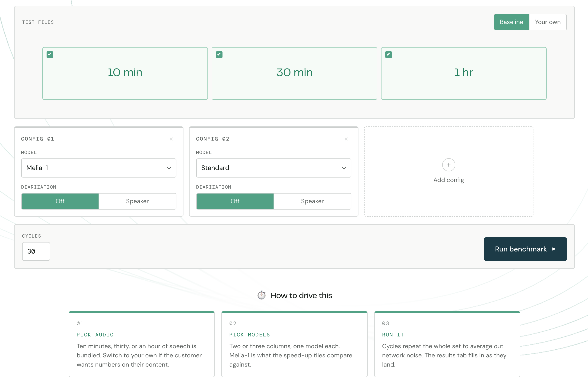Set Config 01 diarization to Speaker
This screenshot has height=388, width=588.
tap(137, 201)
